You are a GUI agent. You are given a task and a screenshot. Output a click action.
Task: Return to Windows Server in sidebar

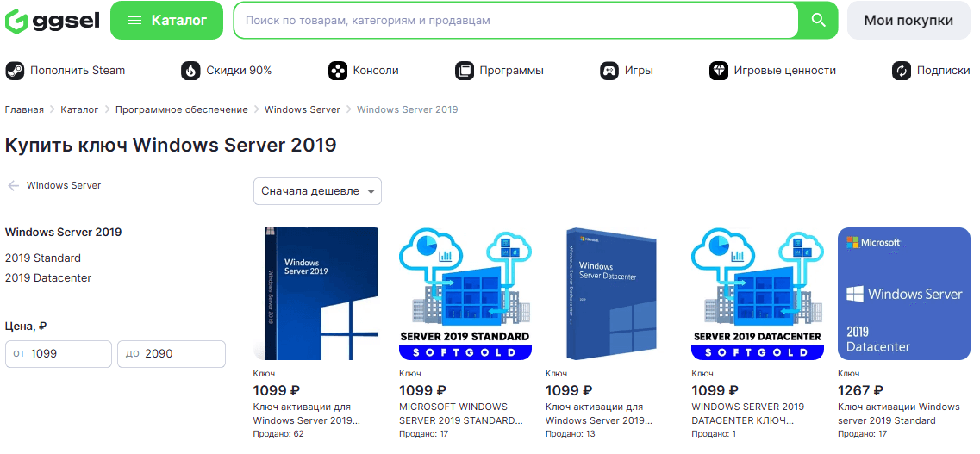tap(64, 185)
